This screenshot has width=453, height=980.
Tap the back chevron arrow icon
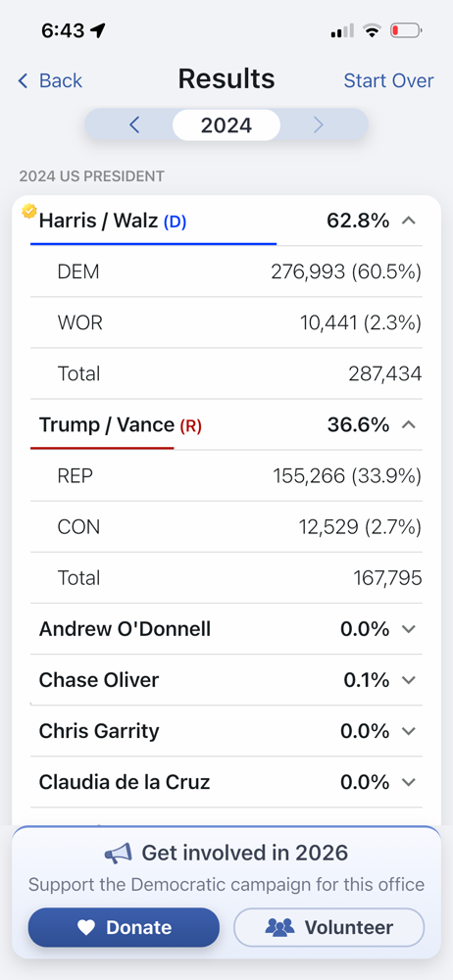click(24, 80)
